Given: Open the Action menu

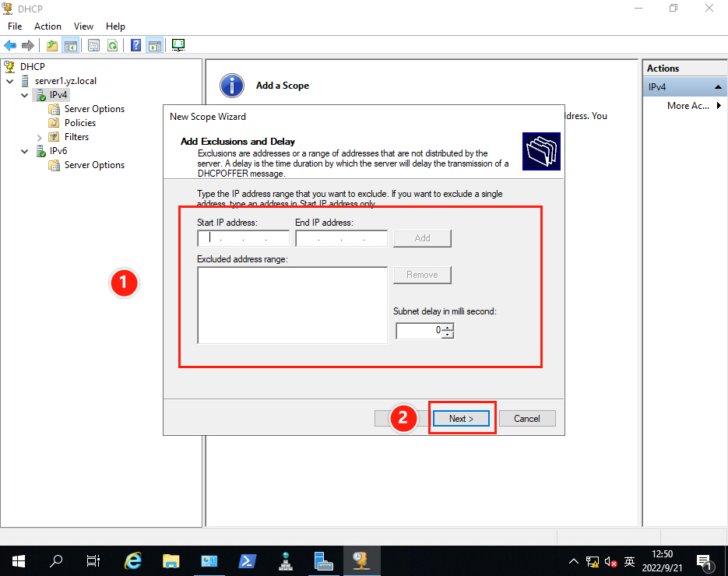Looking at the screenshot, I should [47, 26].
